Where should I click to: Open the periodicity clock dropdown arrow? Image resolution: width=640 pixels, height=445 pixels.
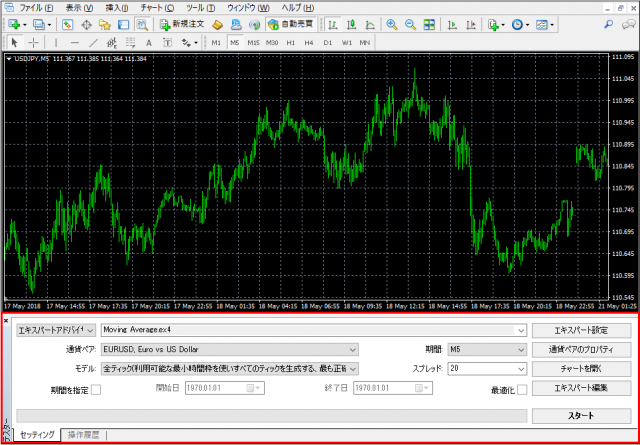[x=527, y=25]
